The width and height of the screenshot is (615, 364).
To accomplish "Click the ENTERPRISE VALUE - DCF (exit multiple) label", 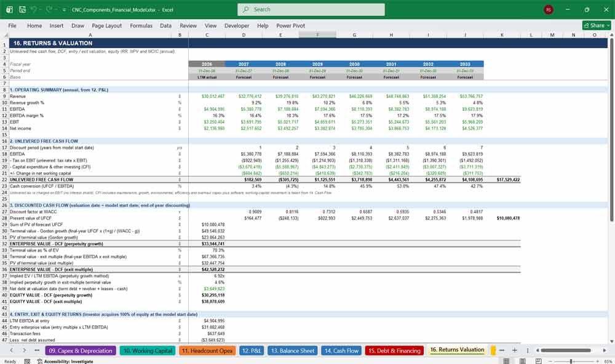I will click(x=52, y=269).
